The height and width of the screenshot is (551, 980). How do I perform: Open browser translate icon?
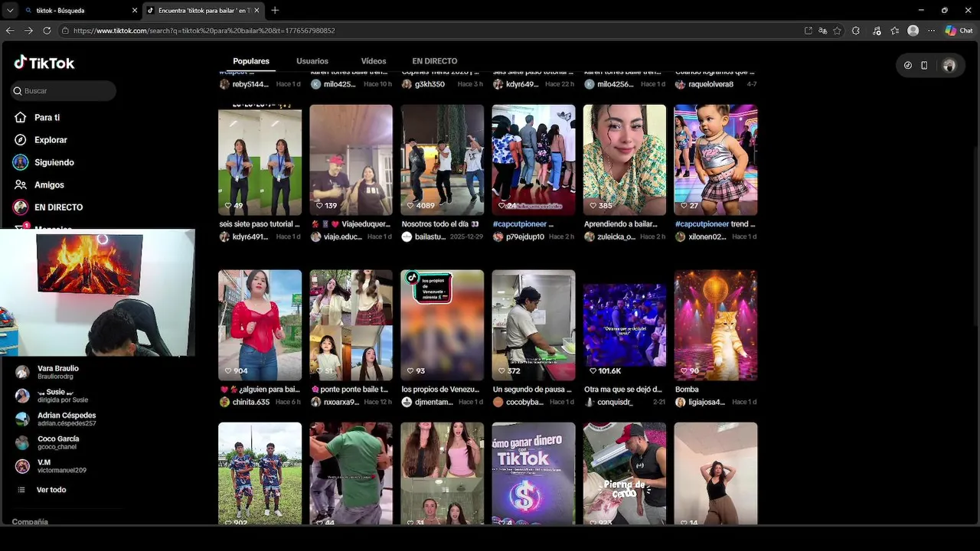822,31
